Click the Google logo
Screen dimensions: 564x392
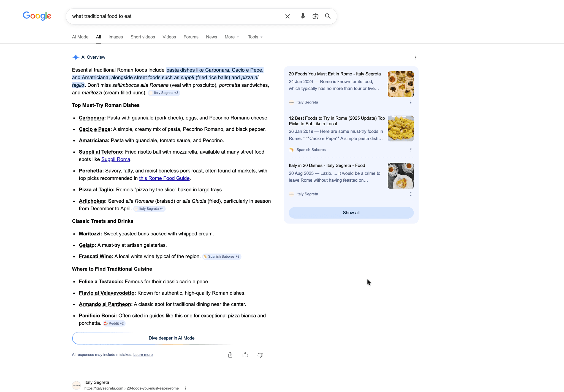(37, 16)
